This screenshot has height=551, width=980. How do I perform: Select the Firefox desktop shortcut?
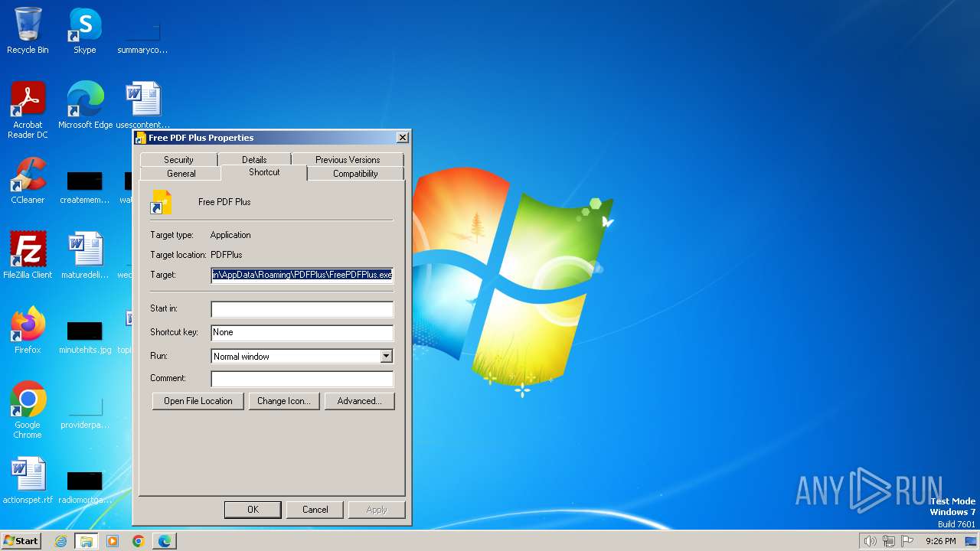(28, 331)
